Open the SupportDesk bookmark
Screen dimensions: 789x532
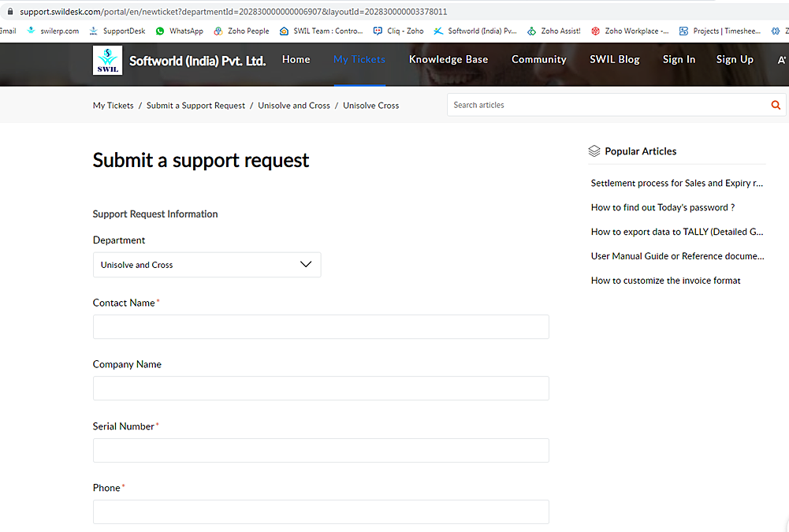coord(117,31)
